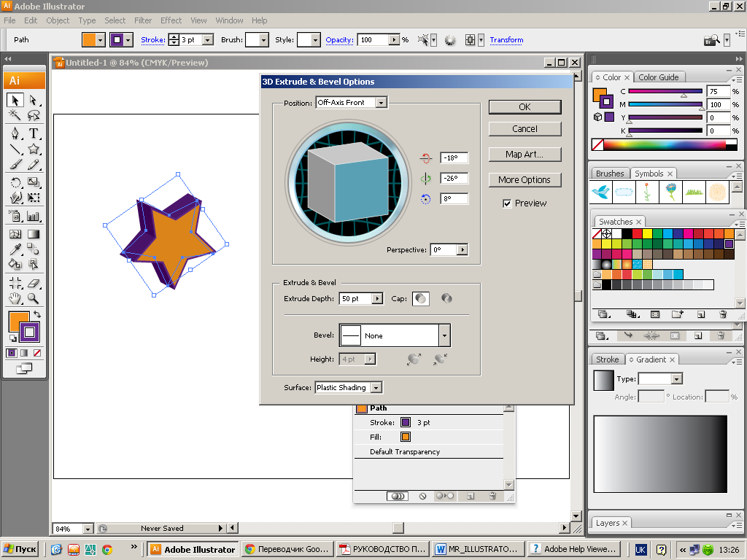This screenshot has width=747, height=560.
Task: Click the Opacity link
Action: pyautogui.click(x=340, y=40)
